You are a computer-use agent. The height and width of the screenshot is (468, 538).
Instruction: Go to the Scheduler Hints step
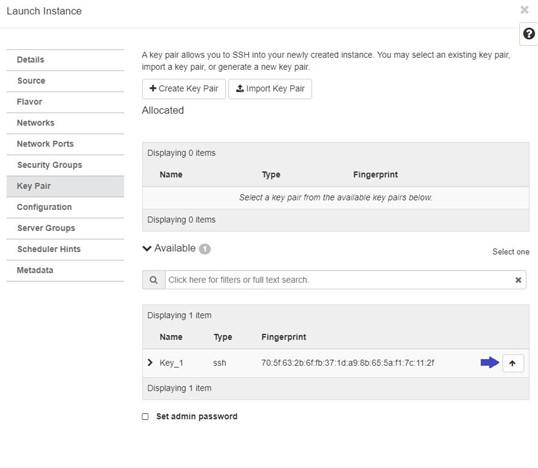[65, 249]
